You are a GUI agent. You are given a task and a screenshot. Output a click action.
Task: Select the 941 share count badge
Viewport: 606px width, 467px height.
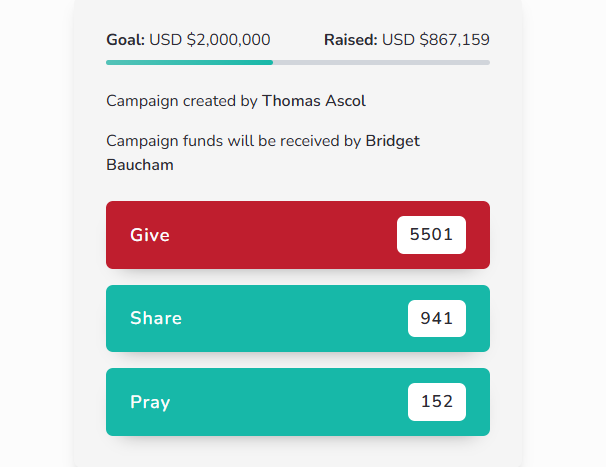pos(437,318)
